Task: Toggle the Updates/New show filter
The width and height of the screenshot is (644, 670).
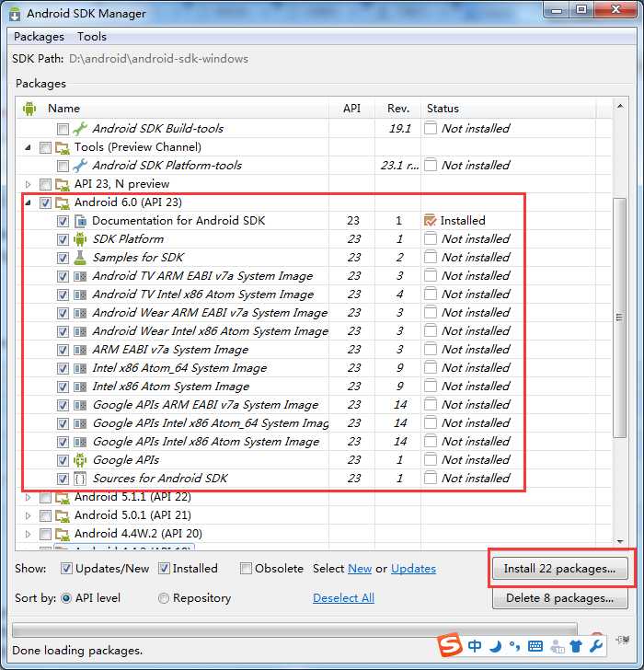Action: point(66,569)
